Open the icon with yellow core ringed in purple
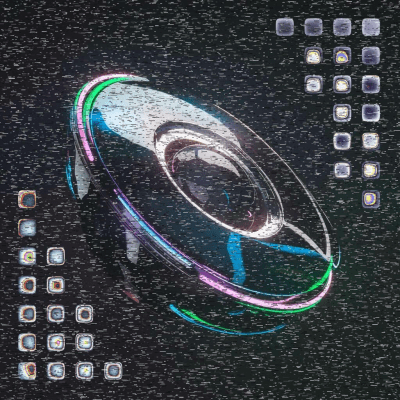 pyautogui.click(x=371, y=199)
